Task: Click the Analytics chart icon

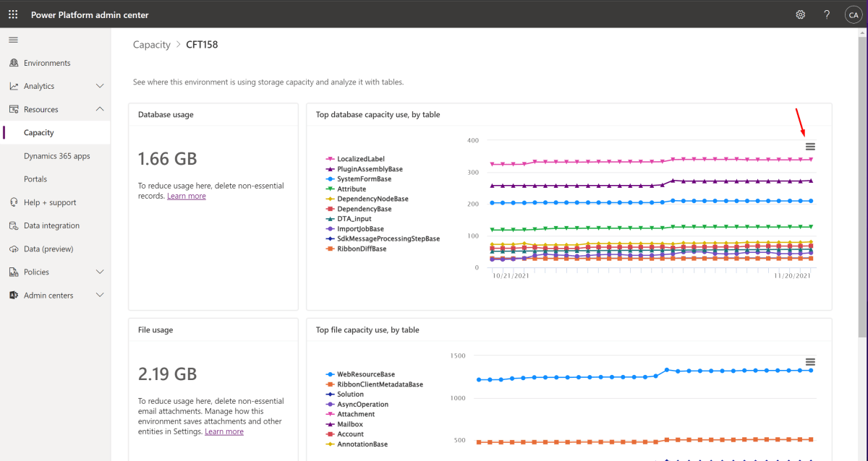Action: pyautogui.click(x=14, y=86)
